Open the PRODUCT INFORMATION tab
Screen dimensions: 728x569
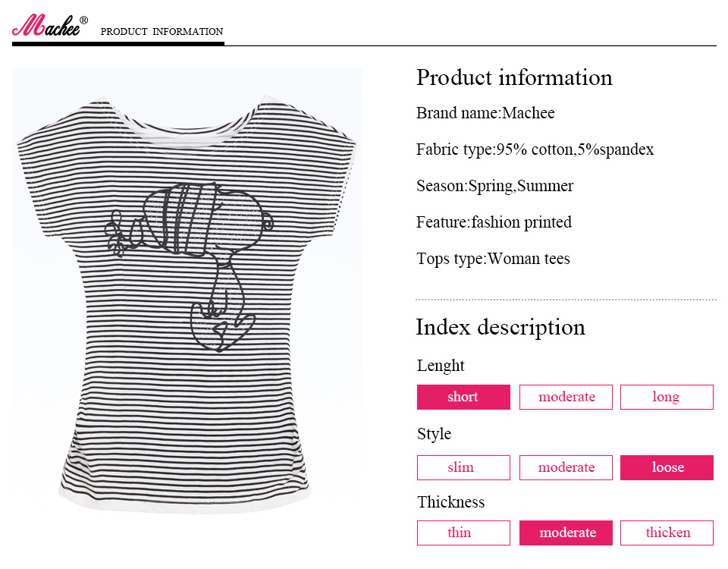coord(162,32)
